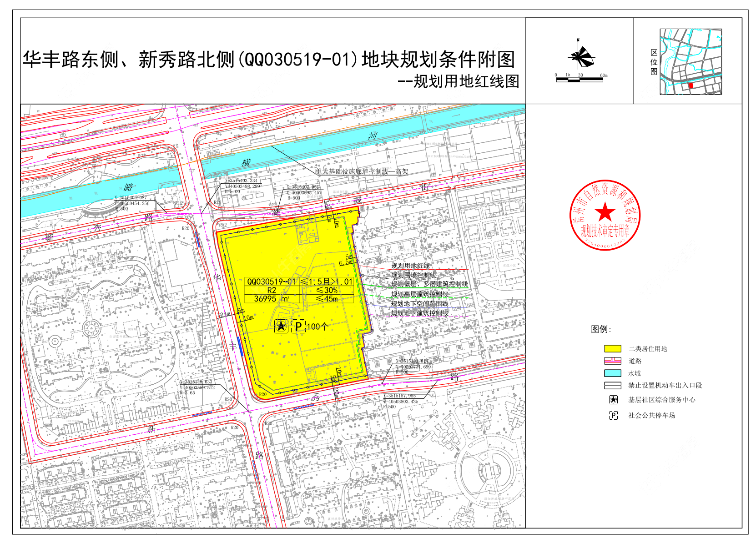Click the 图例 legend heading
Screen dimensions: 756x538
point(601,329)
